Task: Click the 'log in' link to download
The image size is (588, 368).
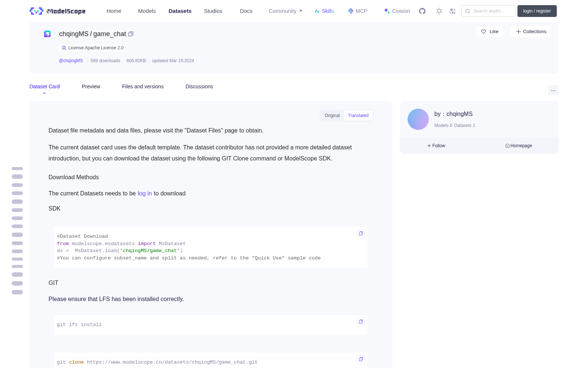Action: pyautogui.click(x=145, y=194)
